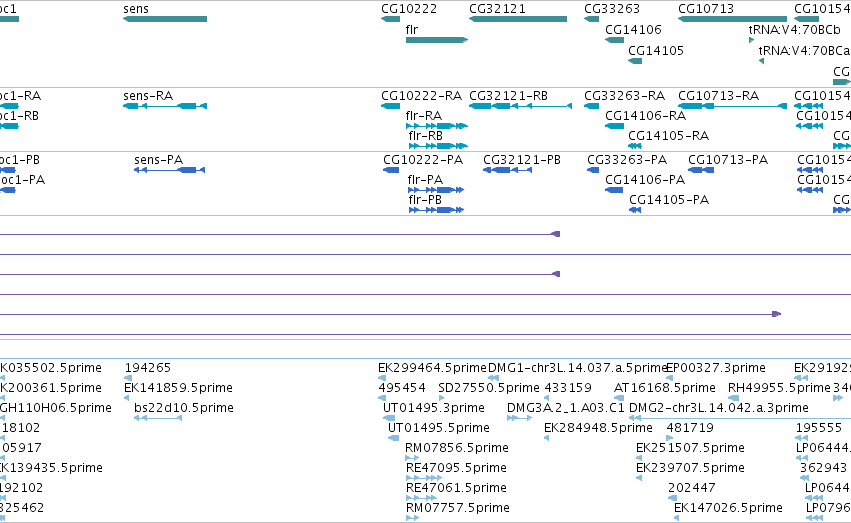The image size is (851, 523).
Task: Select the sens-PA protein glyph
Action: 169,170
